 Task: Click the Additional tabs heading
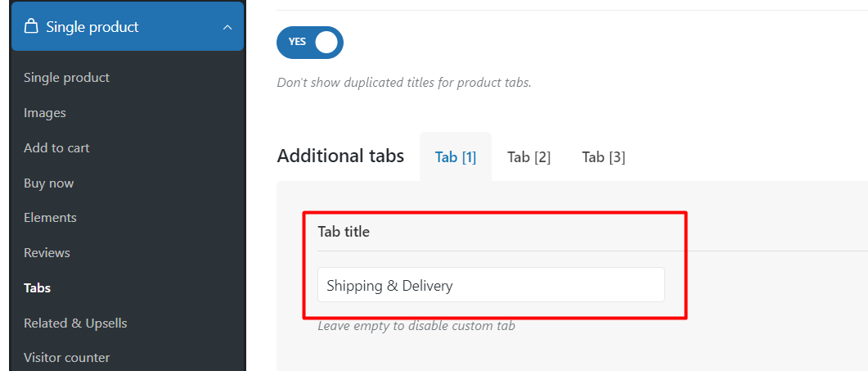pyautogui.click(x=340, y=156)
